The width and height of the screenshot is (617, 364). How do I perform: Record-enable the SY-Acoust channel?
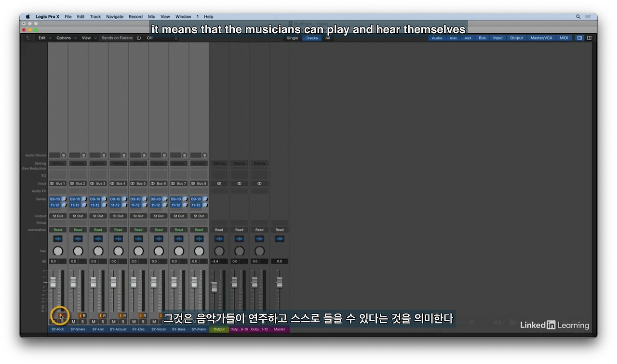pos(124,316)
